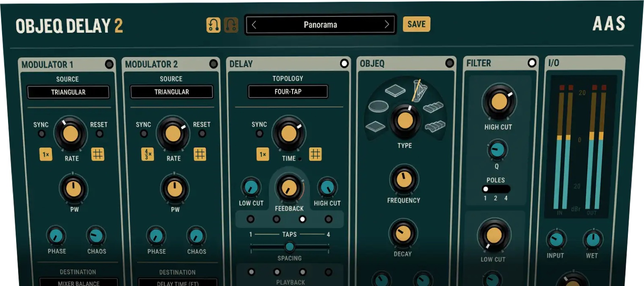The width and height of the screenshot is (644, 286).
Task: Select second feedback tap dot
Action: coord(277,219)
